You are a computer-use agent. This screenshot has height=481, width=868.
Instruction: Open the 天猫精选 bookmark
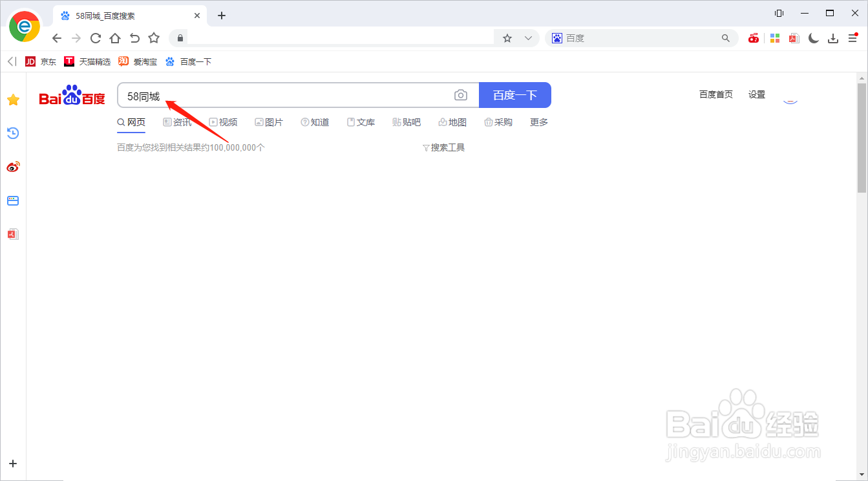pyautogui.click(x=87, y=61)
